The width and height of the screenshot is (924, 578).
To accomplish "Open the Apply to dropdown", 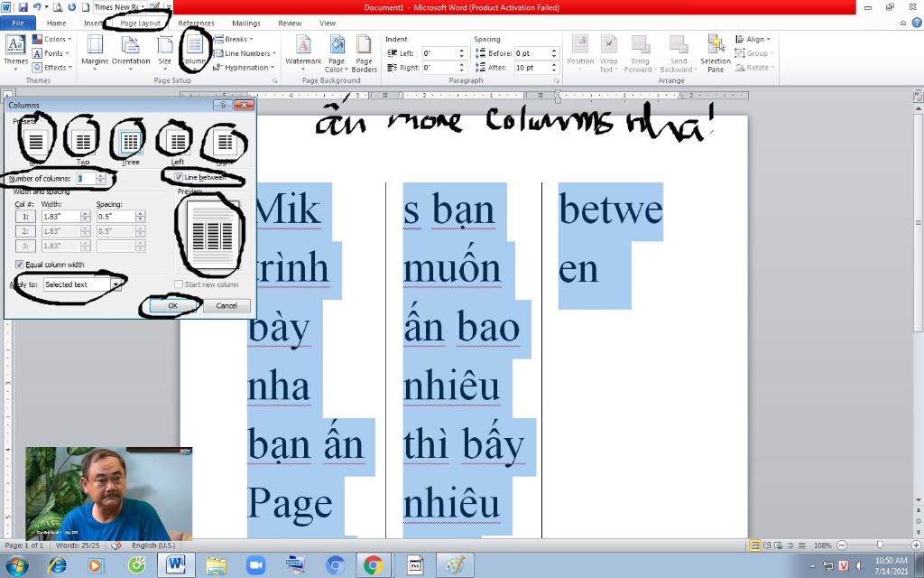I will coord(116,284).
